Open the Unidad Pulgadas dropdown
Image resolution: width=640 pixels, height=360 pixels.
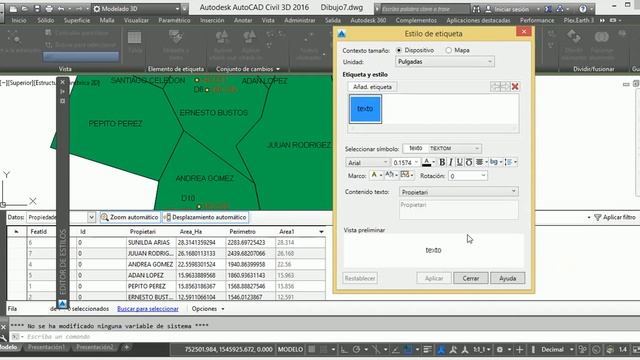[445, 62]
